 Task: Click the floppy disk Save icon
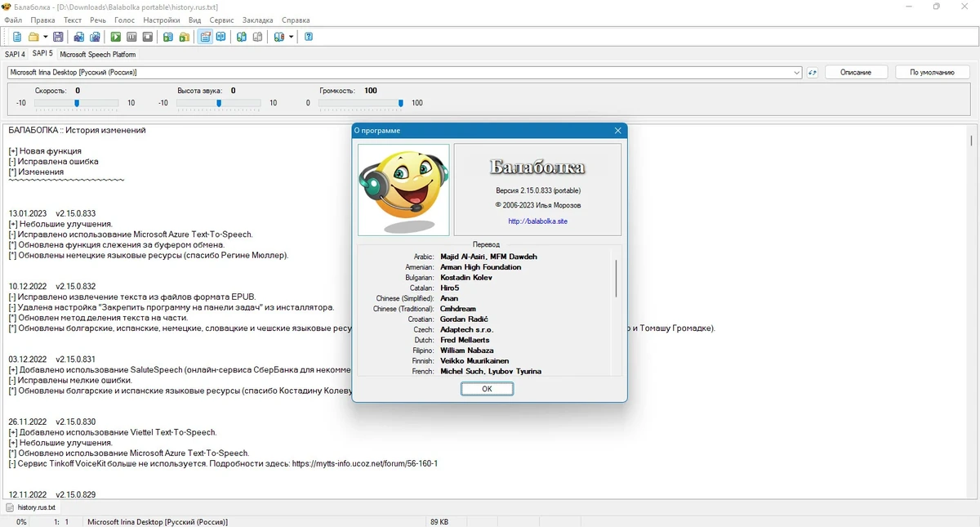[59, 37]
